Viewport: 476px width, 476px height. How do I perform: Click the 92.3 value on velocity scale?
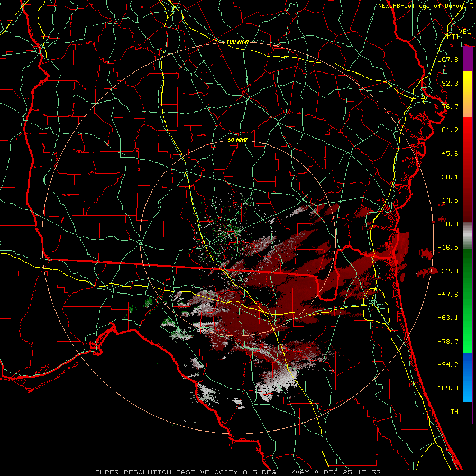450,83
